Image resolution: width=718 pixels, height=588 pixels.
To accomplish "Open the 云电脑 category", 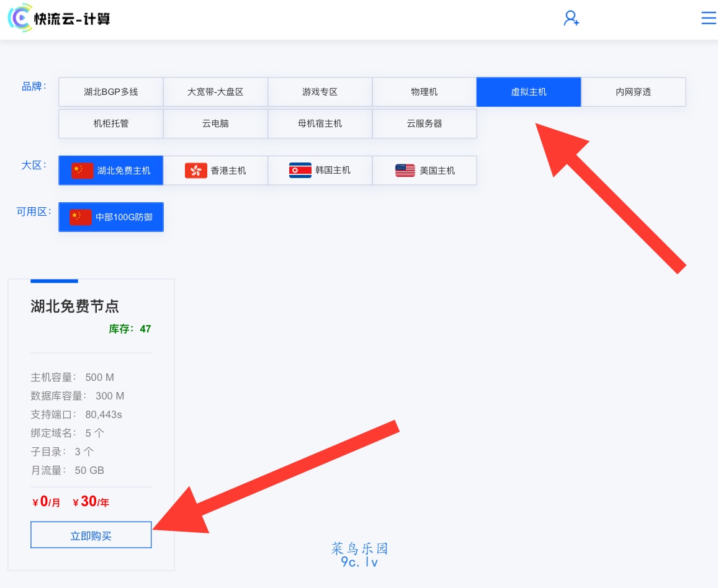I will pyautogui.click(x=215, y=123).
